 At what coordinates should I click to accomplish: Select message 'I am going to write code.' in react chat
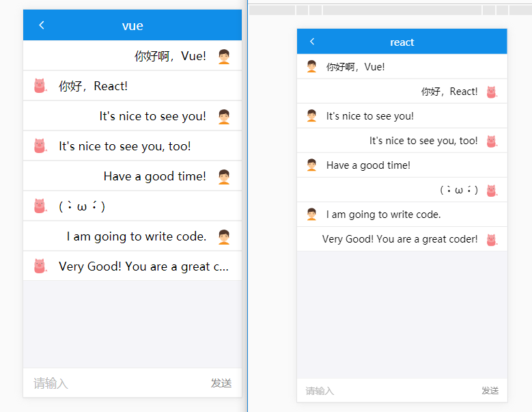click(x=383, y=215)
